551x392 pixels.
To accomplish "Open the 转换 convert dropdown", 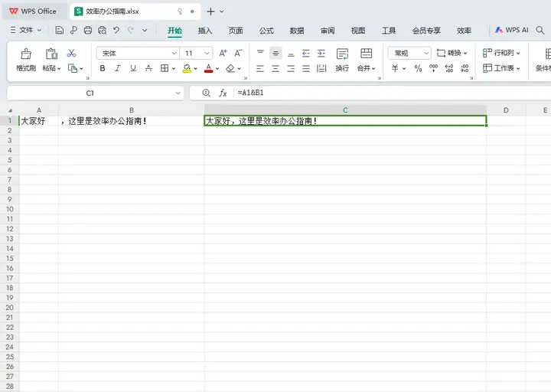I will pos(452,53).
